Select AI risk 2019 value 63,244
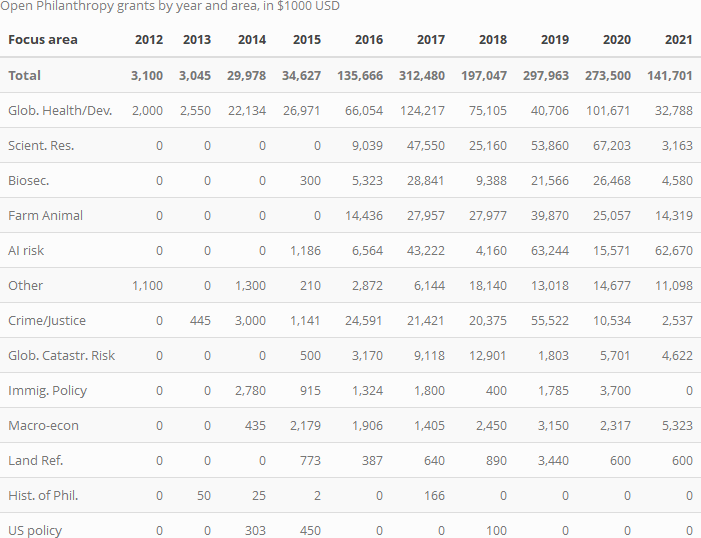Screen dimensions: 701x538 (x=550, y=250)
